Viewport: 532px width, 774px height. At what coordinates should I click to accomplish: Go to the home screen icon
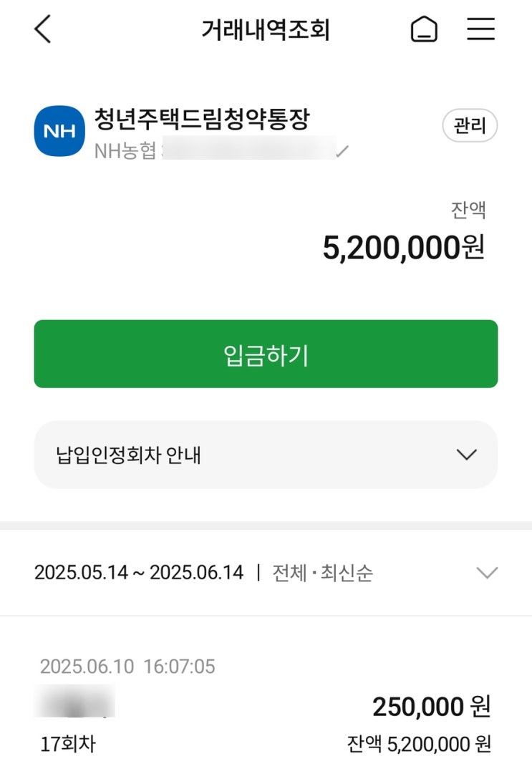[x=424, y=29]
